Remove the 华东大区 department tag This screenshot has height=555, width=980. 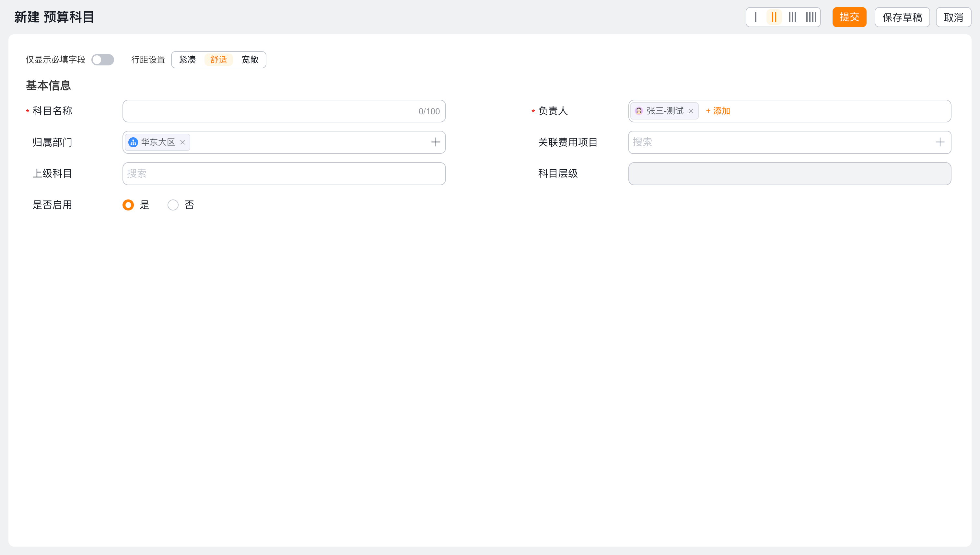coord(183,142)
